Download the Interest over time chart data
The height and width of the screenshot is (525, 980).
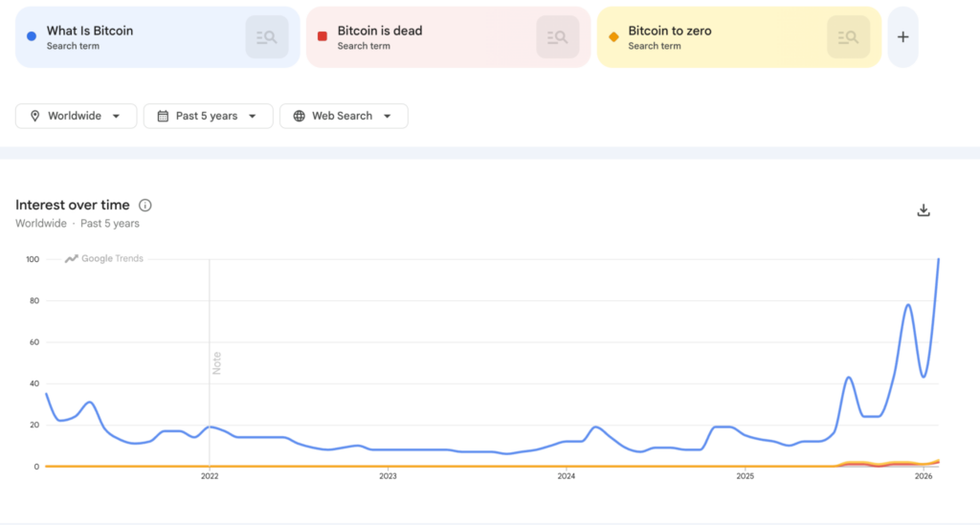(924, 210)
